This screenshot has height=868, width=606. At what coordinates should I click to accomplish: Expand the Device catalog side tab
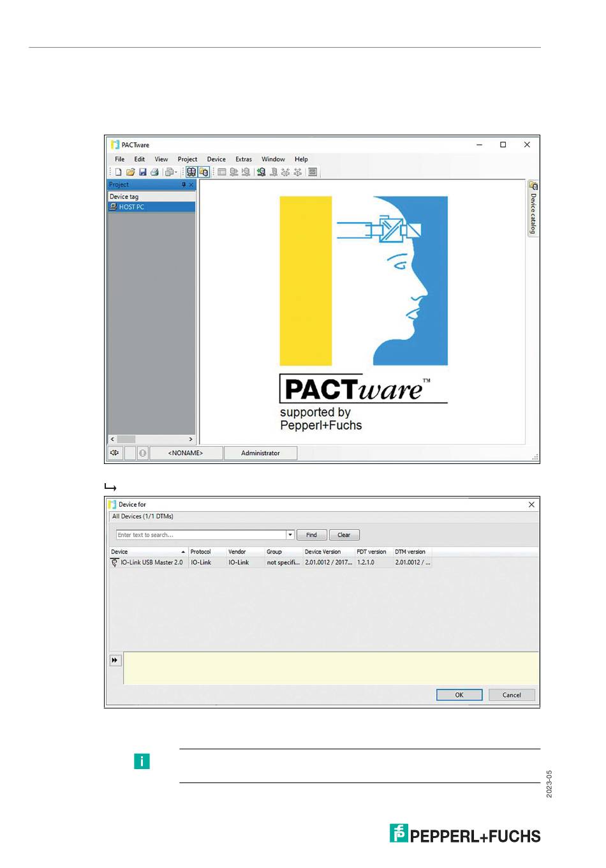(x=533, y=209)
